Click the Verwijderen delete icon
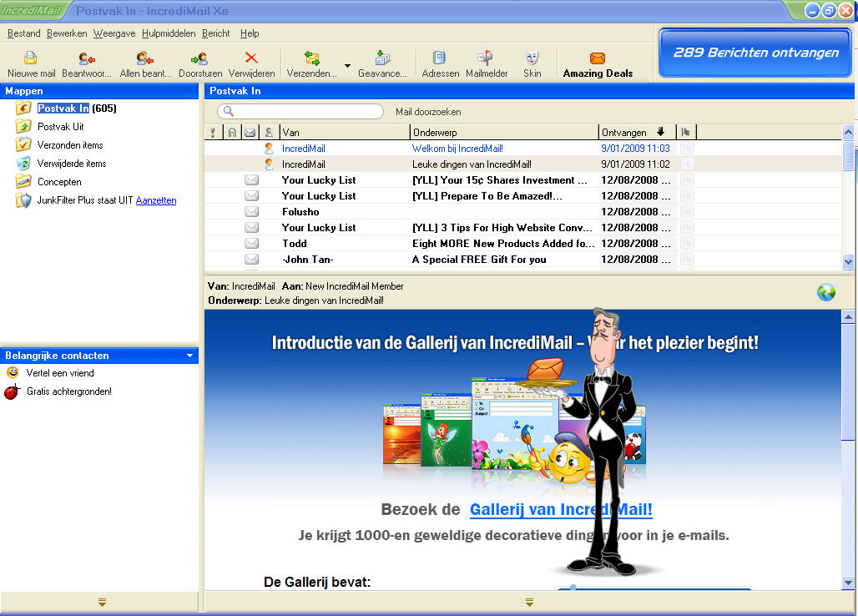858x616 pixels. coord(251,58)
